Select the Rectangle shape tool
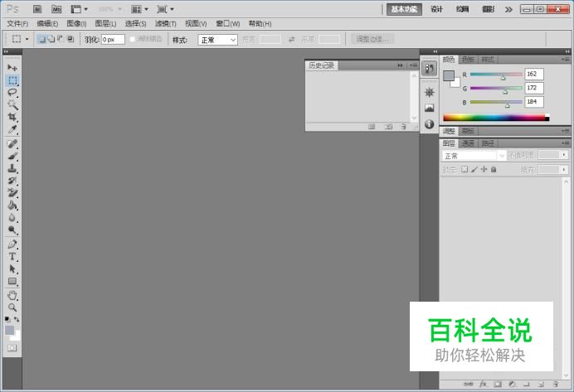This screenshot has height=392, width=574. 12,281
